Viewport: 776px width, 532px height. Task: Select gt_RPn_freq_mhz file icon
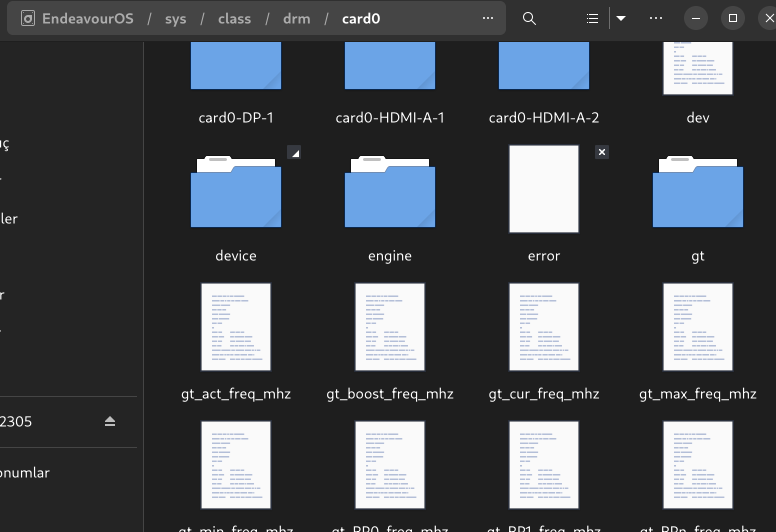[x=698, y=465]
